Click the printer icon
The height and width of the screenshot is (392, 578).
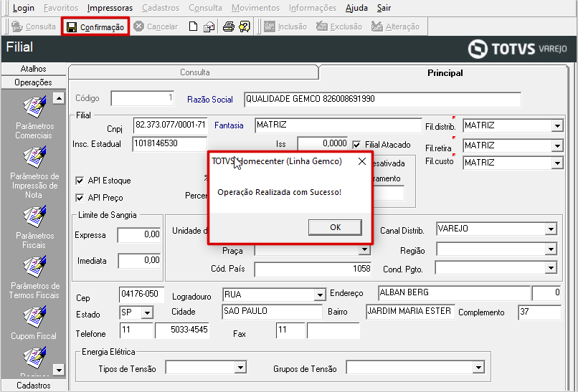229,27
